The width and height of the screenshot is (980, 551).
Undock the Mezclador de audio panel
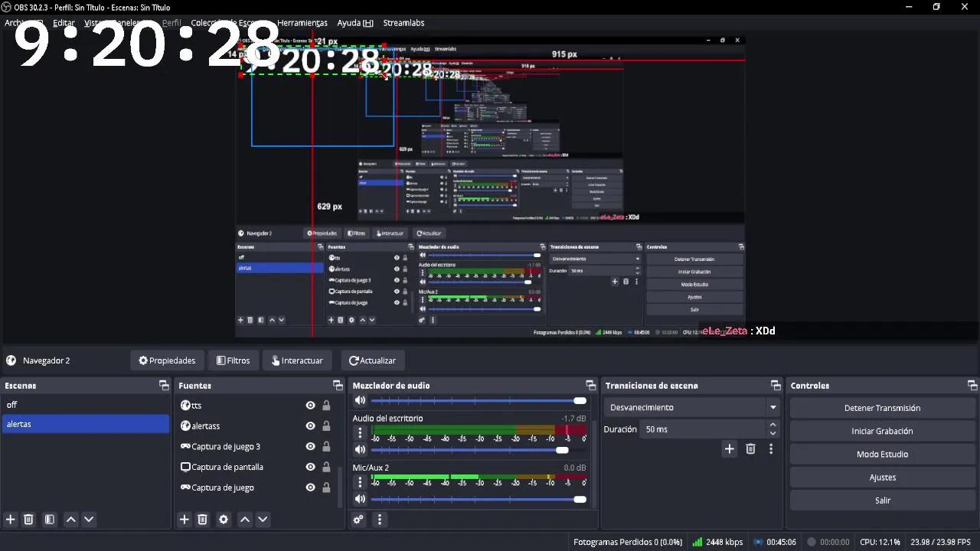(590, 386)
